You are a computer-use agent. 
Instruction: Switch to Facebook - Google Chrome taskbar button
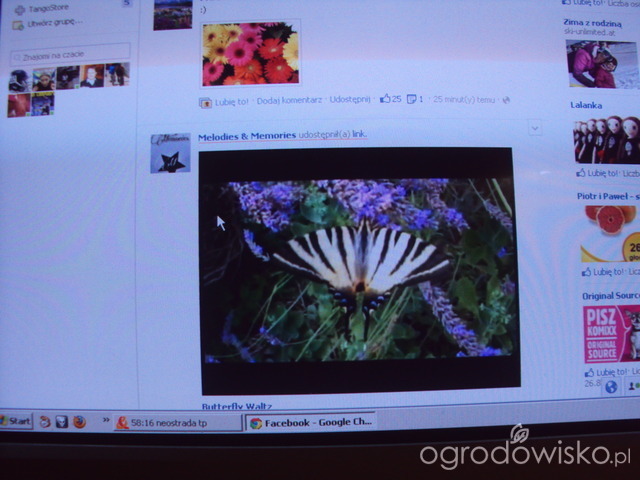[310, 423]
